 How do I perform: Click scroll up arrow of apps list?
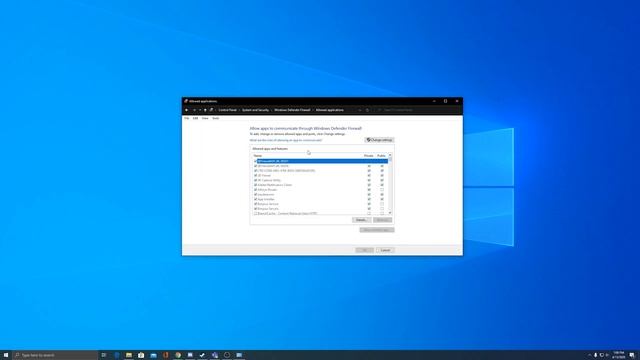point(390,156)
